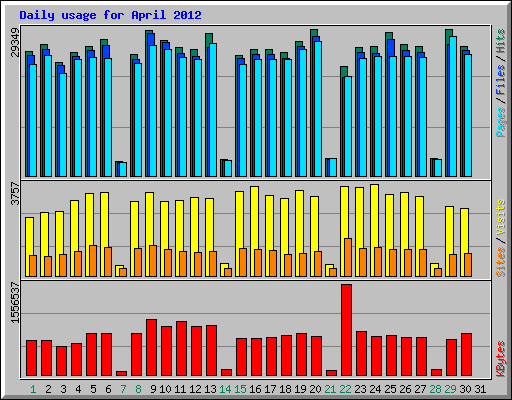This screenshot has height=400, width=512.
Task: Click day 31 on the x-axis
Action: (x=480, y=389)
